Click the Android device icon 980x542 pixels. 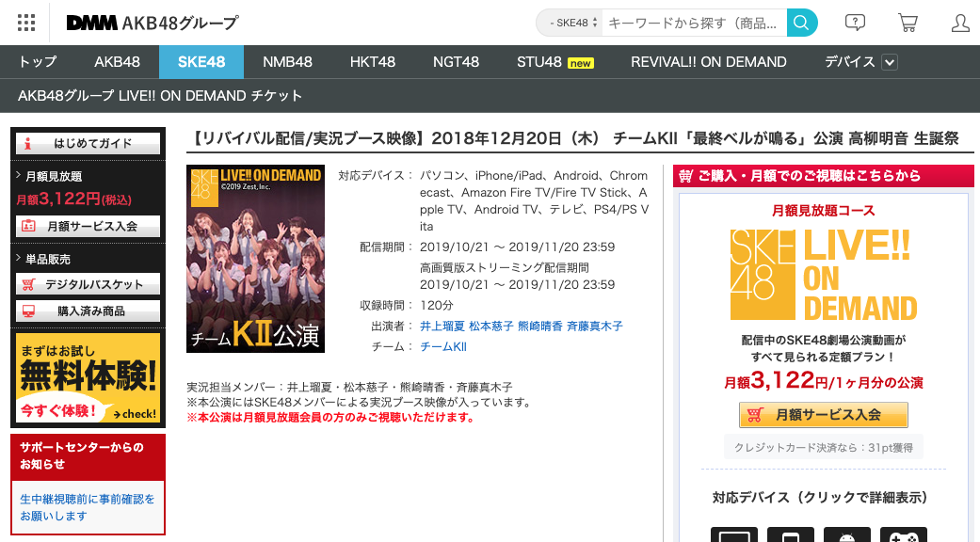pyautogui.click(x=847, y=534)
